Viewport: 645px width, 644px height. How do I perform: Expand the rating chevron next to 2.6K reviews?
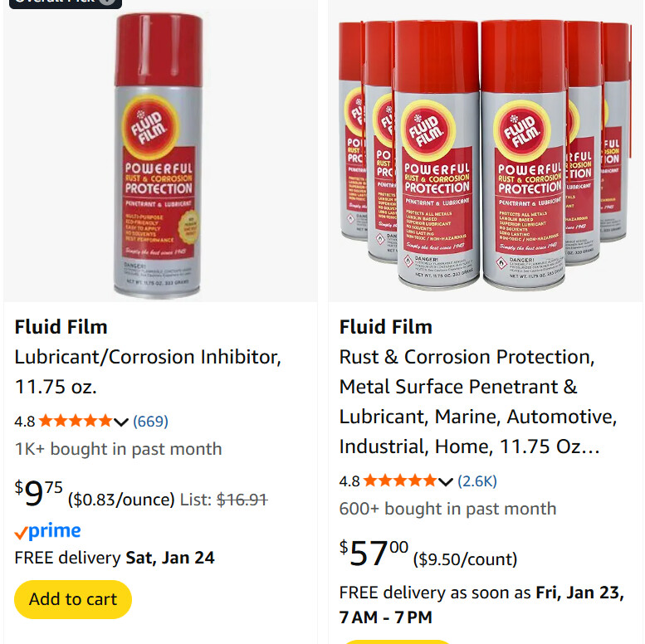coord(446,481)
